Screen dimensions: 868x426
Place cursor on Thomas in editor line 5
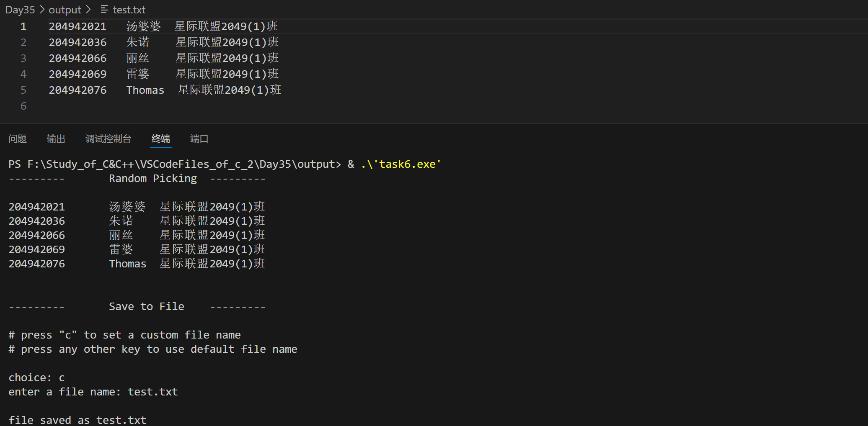tap(145, 90)
